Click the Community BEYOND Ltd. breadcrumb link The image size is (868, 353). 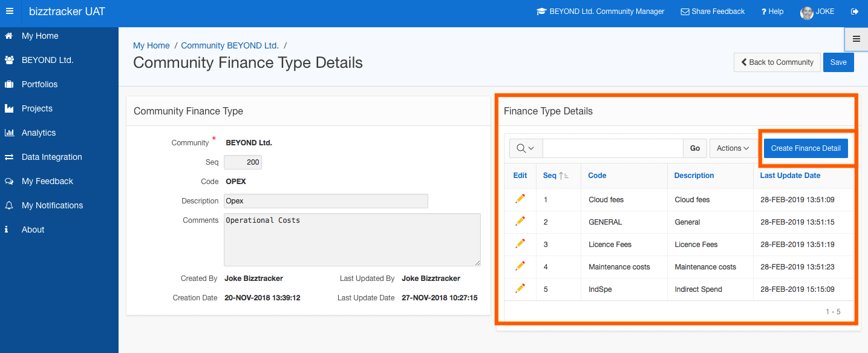click(230, 45)
